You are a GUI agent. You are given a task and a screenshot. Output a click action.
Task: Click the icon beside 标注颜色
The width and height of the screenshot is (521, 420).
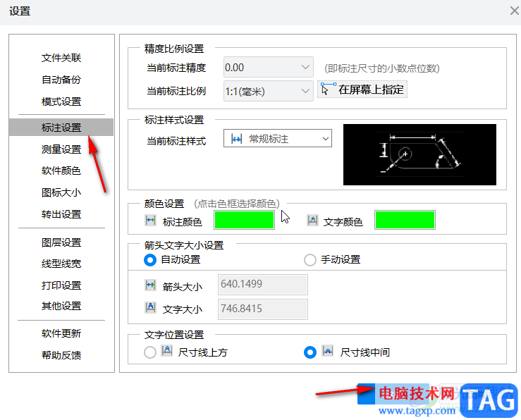click(150, 220)
